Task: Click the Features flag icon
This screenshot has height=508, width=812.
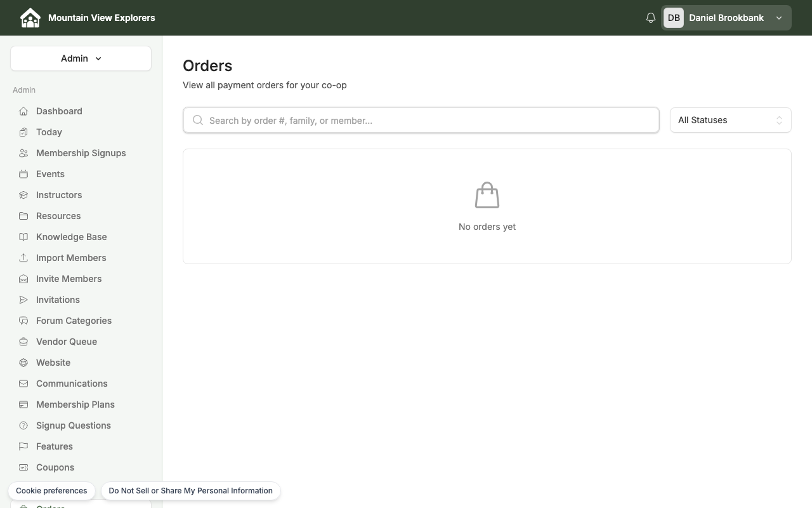Action: pos(23,446)
